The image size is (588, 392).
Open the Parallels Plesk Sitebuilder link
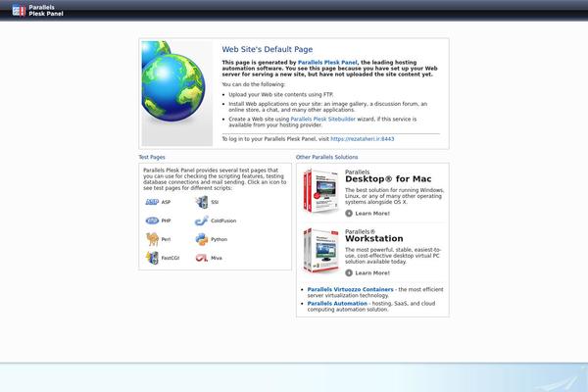pyautogui.click(x=322, y=120)
